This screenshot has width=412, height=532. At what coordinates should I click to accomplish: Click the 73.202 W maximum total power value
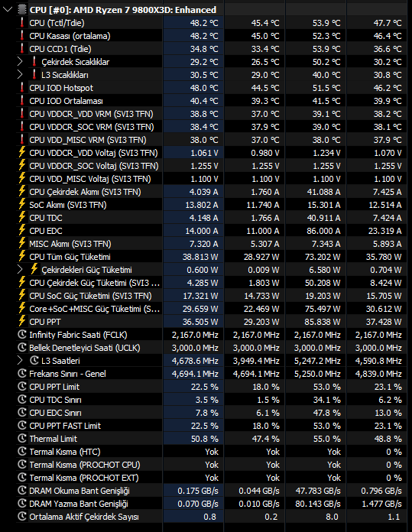pos(323,257)
